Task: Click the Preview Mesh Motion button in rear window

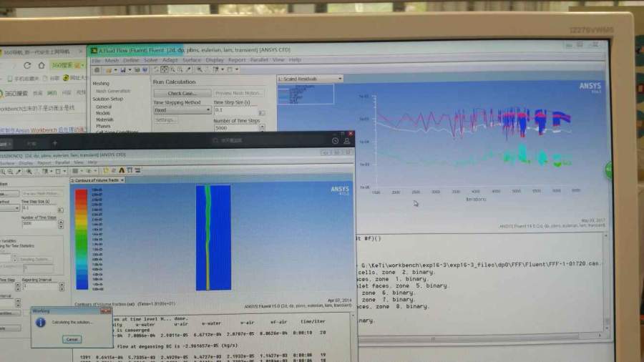Action: [238, 94]
